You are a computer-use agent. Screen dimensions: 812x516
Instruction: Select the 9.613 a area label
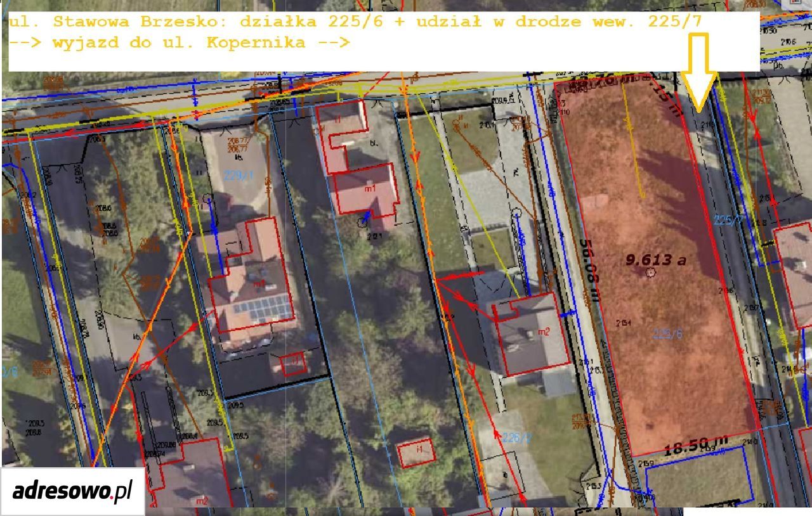656,259
